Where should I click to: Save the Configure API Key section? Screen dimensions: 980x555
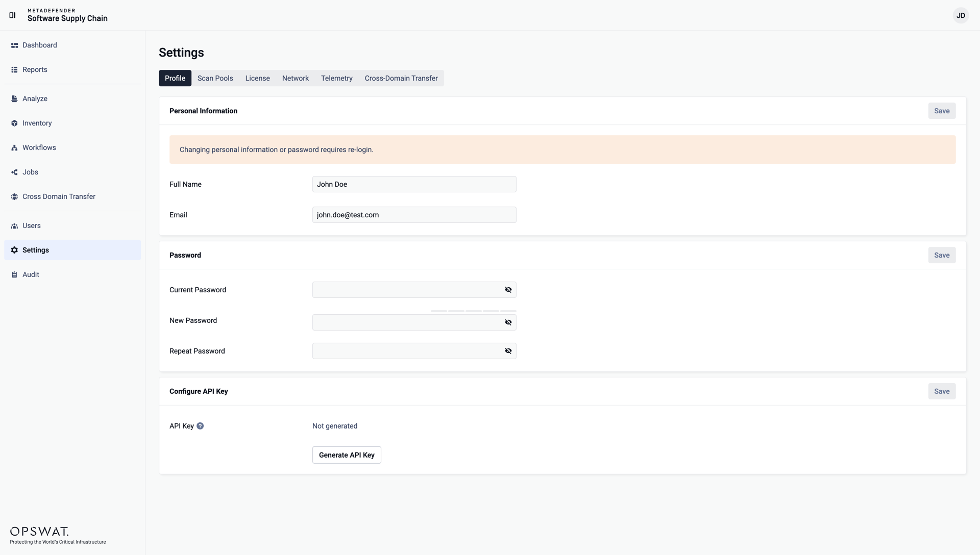point(942,391)
